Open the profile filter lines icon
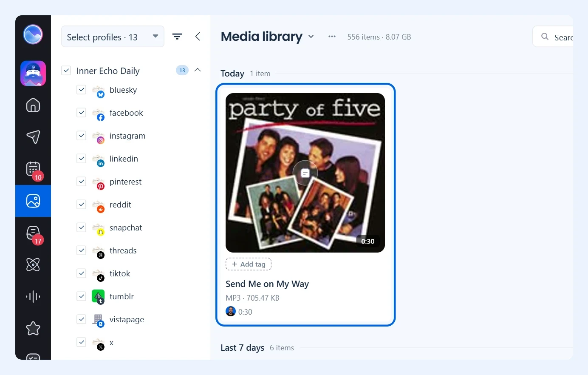 click(x=177, y=37)
